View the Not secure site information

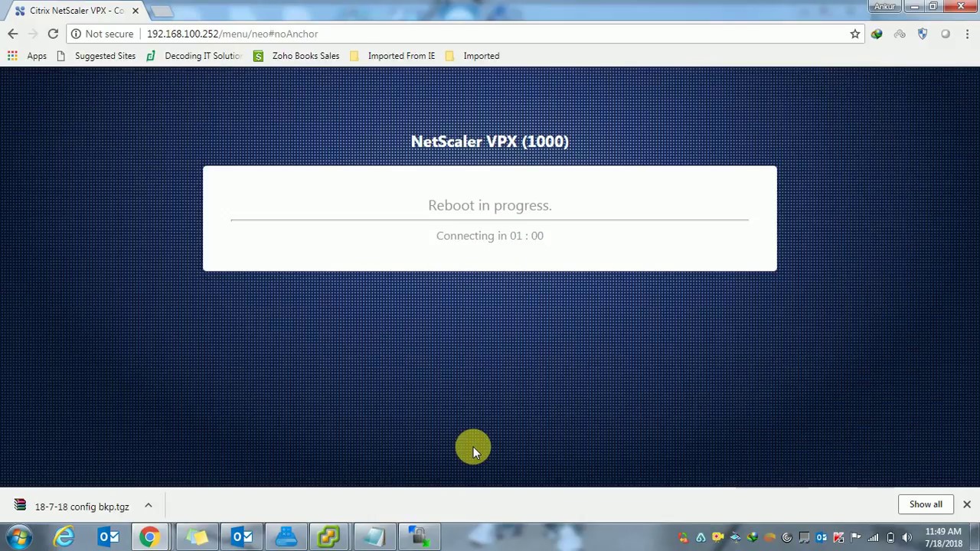(x=102, y=34)
